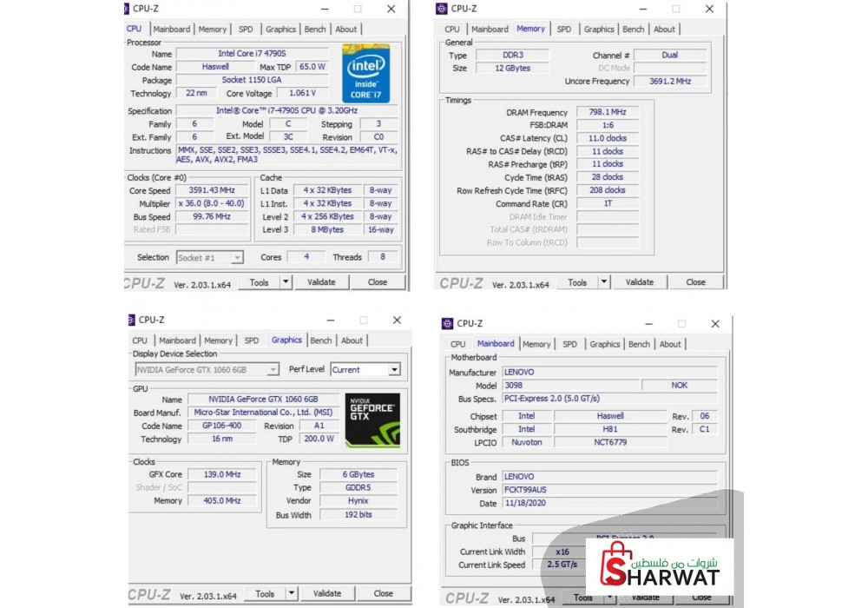Viewport: 868px width, 608px height.
Task: Click the Bus Width 192 bits value
Action: [358, 514]
